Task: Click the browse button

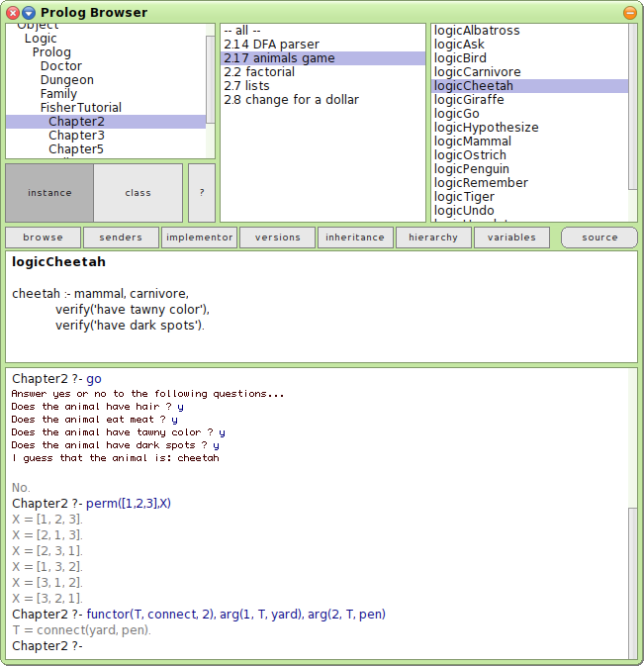Action: (x=43, y=238)
